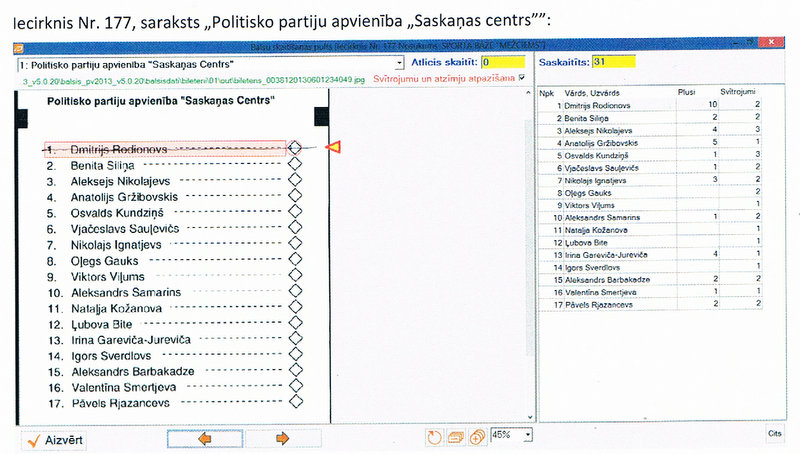This screenshot has height=454, width=800.
Task: Select table row Valentīna Smertjeva
Action: [650, 292]
